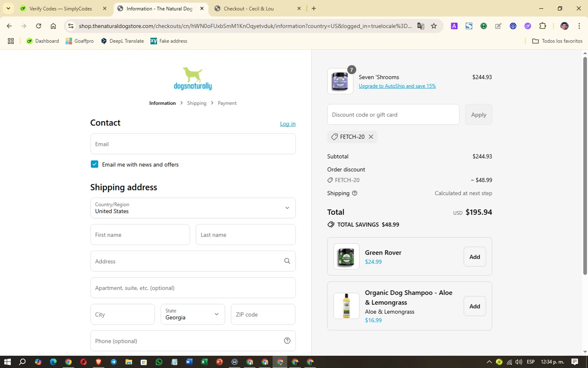
Task: Open Telegram from the taskbar
Action: [114, 362]
